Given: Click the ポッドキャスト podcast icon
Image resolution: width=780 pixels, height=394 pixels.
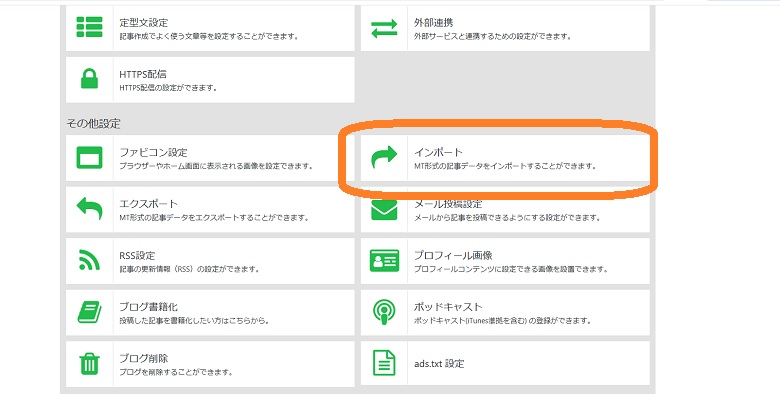Looking at the screenshot, I should point(384,312).
